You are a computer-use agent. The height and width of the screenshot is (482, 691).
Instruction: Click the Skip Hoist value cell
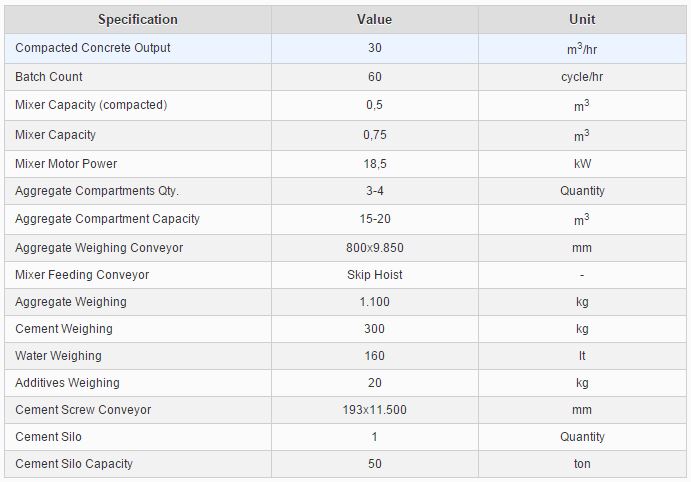[374, 275]
